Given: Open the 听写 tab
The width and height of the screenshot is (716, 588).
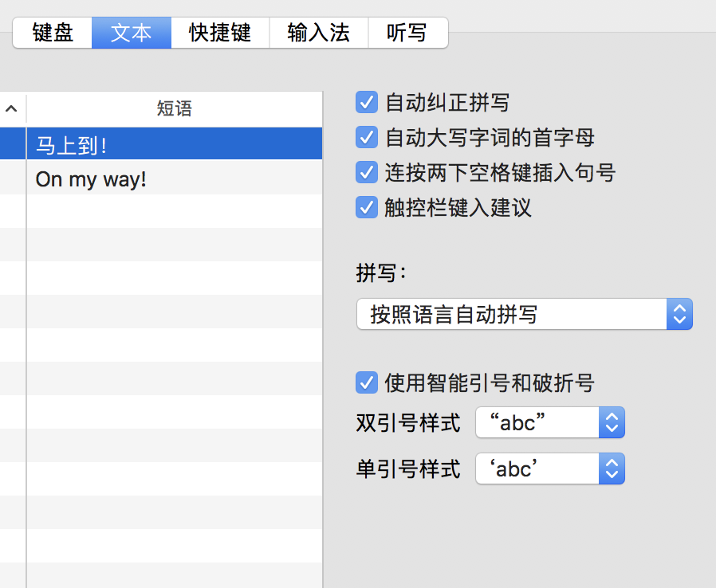Looking at the screenshot, I should coord(407,33).
